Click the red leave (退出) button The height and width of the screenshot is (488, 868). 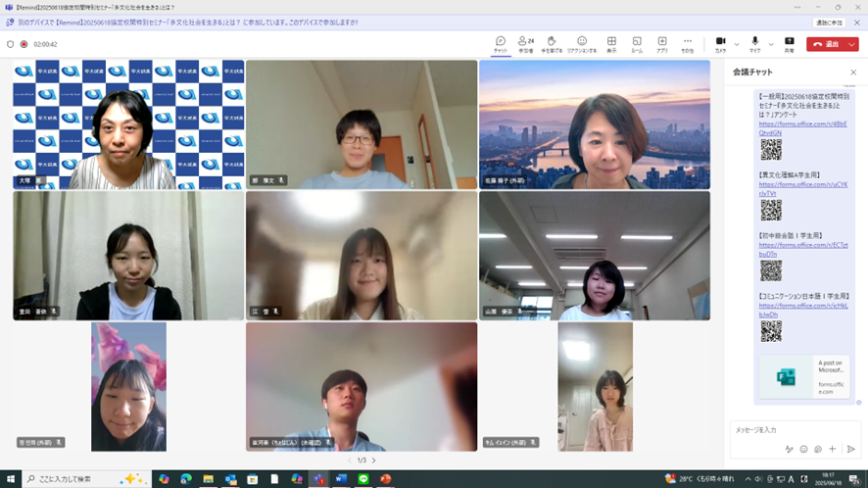click(x=826, y=44)
